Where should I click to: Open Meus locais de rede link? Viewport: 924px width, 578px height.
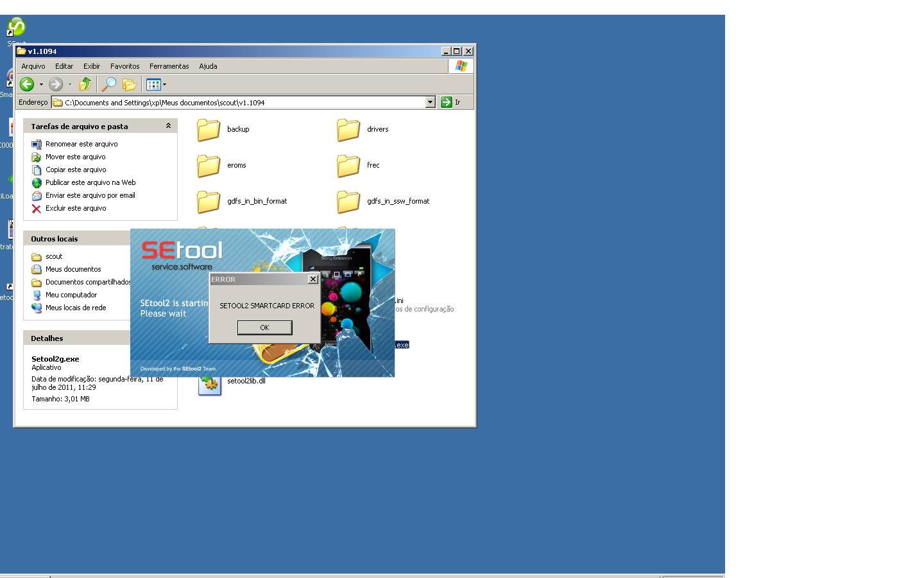[76, 308]
